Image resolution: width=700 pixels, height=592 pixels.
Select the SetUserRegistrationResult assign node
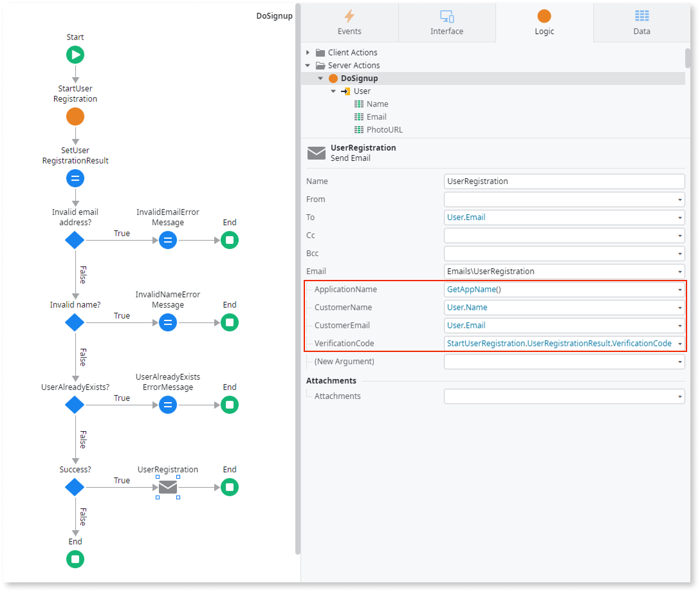coord(75,179)
